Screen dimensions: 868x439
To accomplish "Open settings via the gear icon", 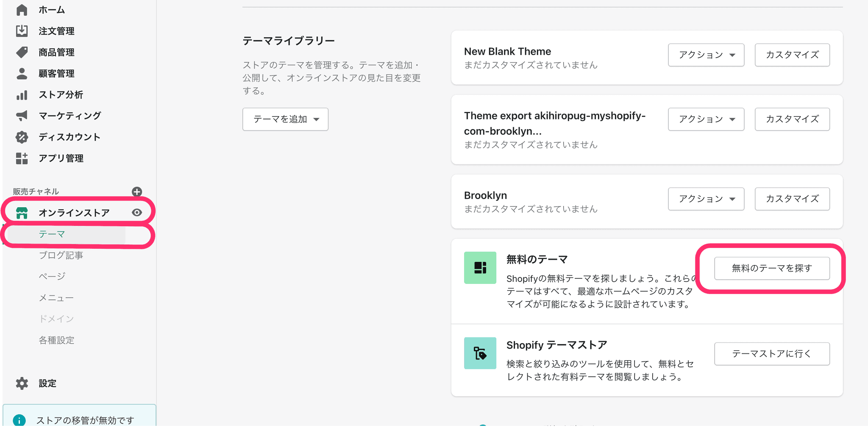I will point(22,383).
